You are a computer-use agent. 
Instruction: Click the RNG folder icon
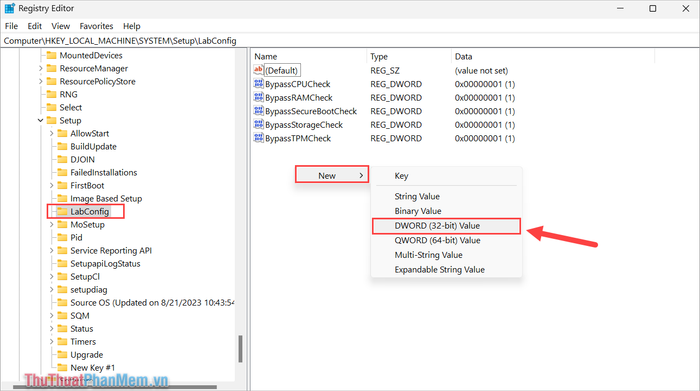(52, 94)
